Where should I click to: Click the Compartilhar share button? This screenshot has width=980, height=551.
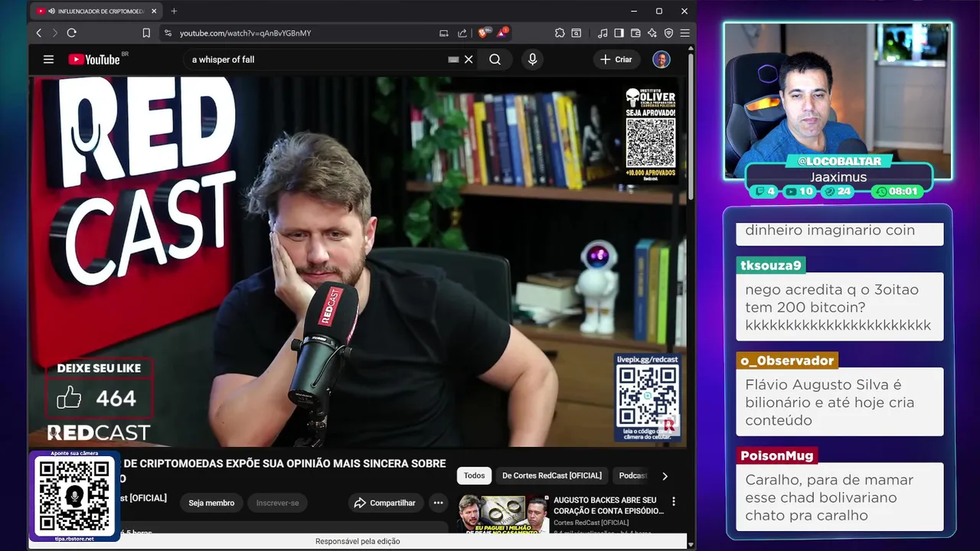coord(384,503)
